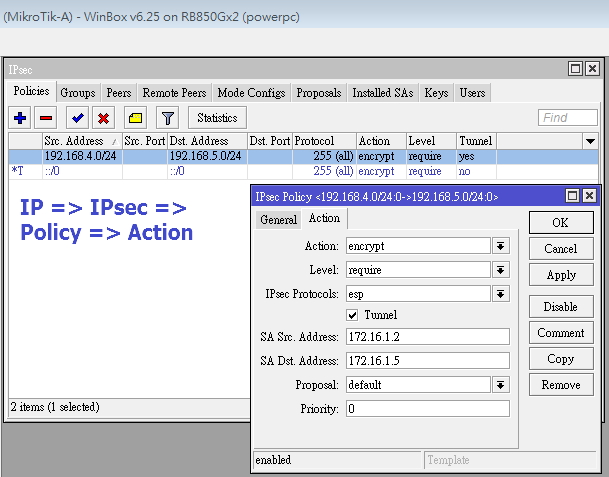Screen dimensions: 609x477
Task: Open the table columns dropdown arrow
Action: (x=590, y=141)
